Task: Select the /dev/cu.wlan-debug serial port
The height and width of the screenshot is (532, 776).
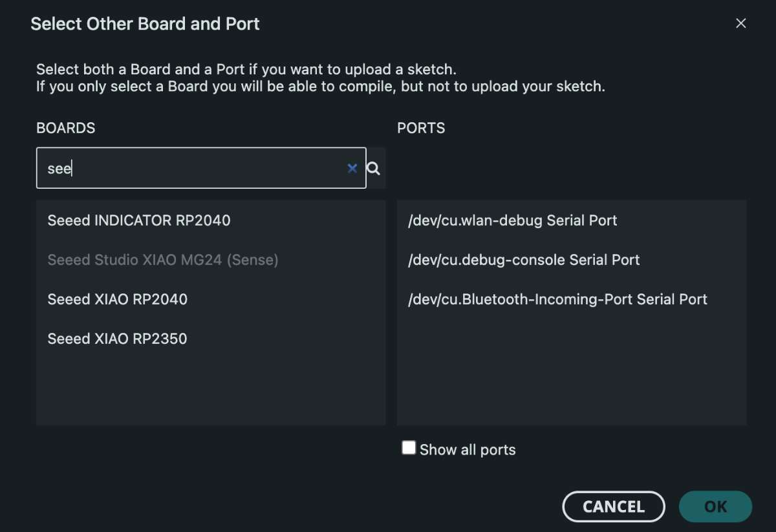Action: (513, 220)
